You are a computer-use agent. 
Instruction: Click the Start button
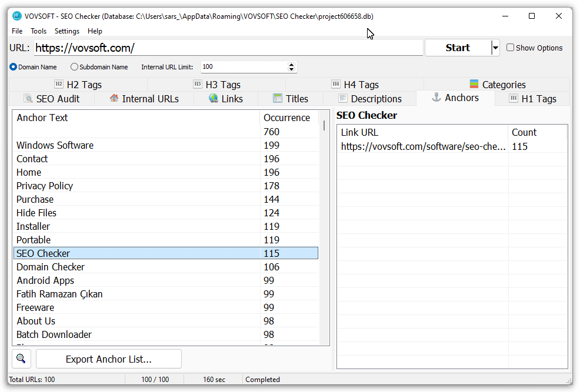(x=458, y=48)
